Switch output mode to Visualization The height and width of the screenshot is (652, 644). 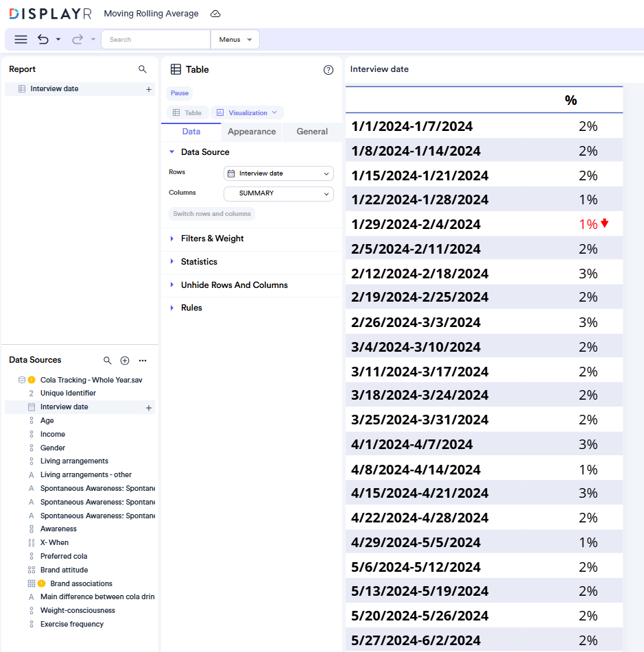248,112
